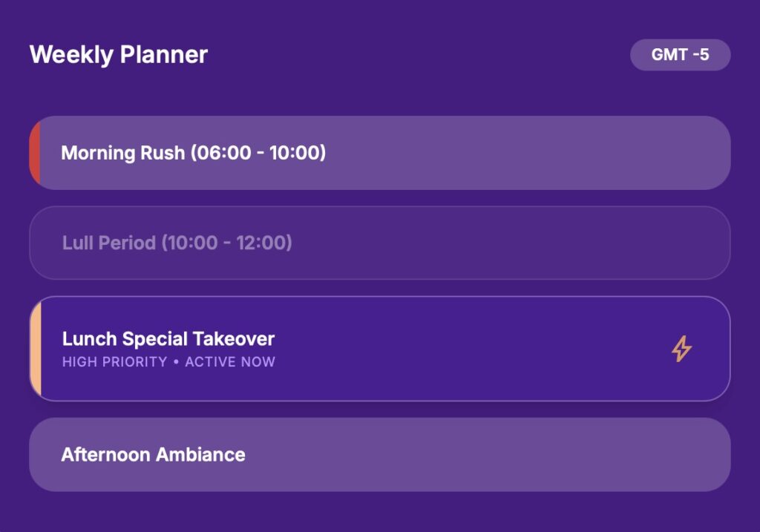This screenshot has height=532, width=760.
Task: Click the Weekly Planner heading
Action: pyautogui.click(x=119, y=54)
